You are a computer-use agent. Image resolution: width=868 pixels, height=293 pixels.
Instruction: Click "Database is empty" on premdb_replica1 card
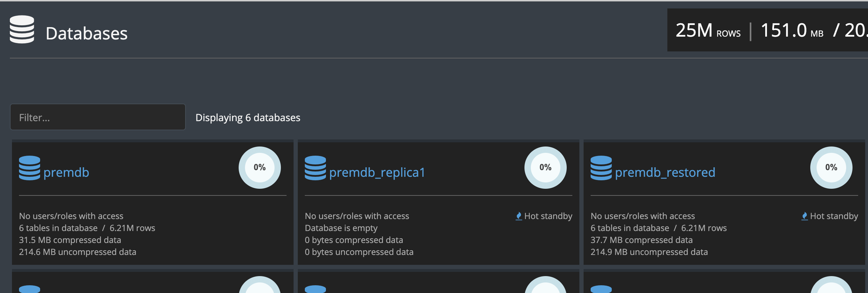[341, 228]
